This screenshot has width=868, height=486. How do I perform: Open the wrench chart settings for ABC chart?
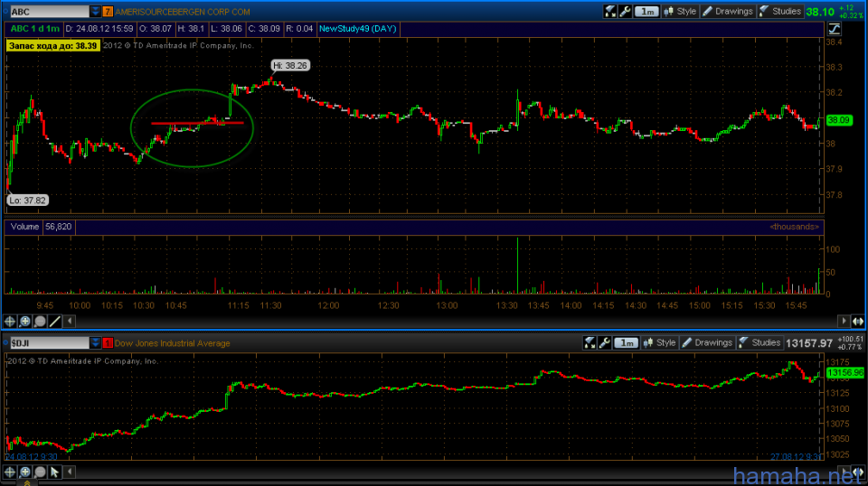point(625,11)
